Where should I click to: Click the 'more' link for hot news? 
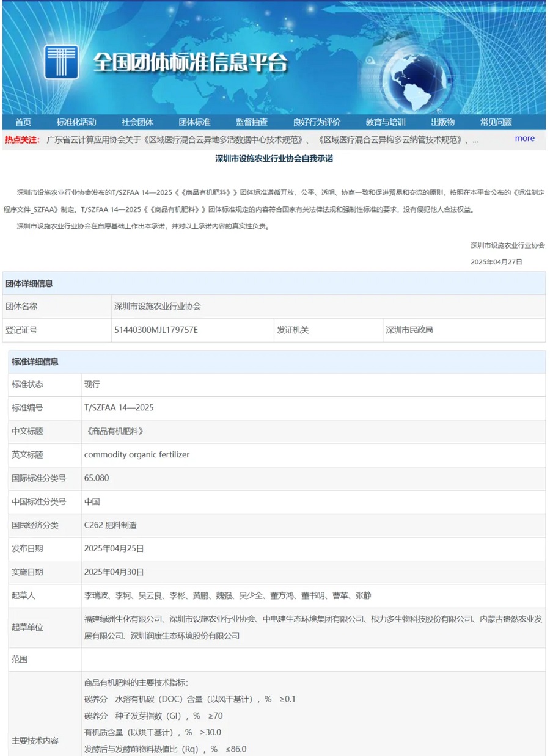coord(524,139)
